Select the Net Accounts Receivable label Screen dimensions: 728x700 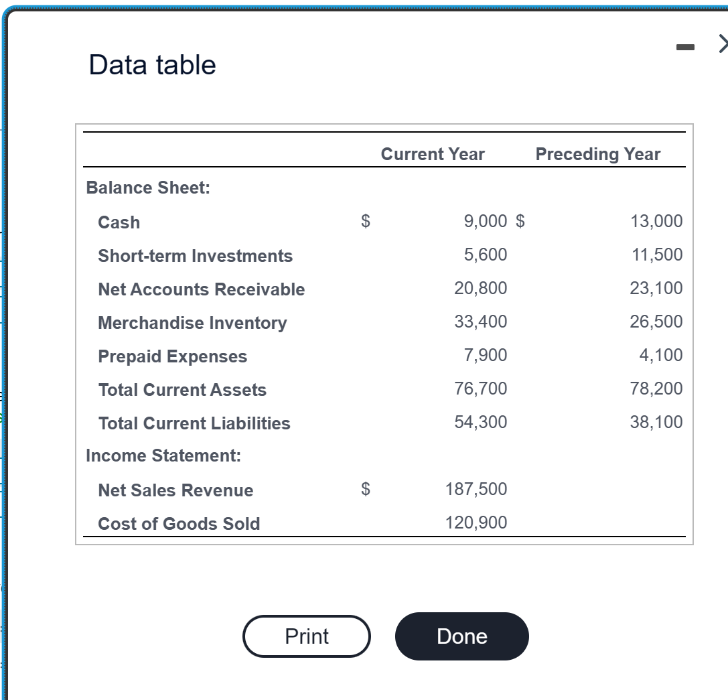(x=202, y=289)
